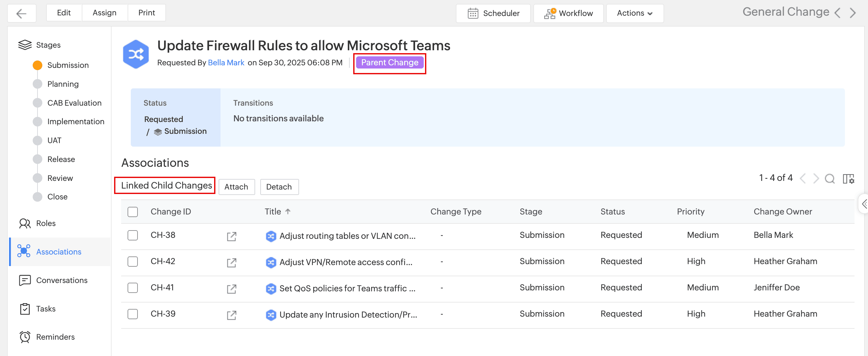Switch to the Tasks sidebar tab
868x356 pixels.
point(46,309)
